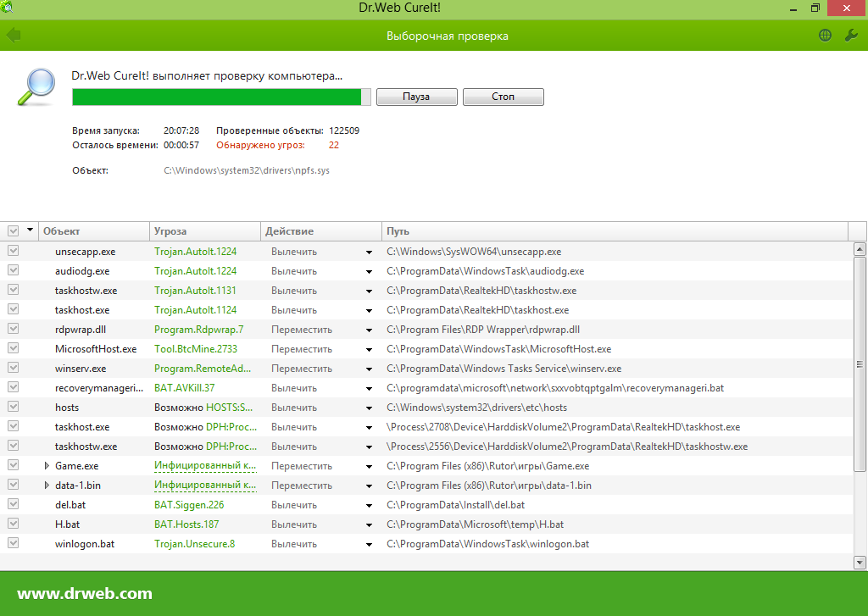Viewport: 868px width, 616px height.
Task: Open action dropdown for winlogon.bat
Action: point(369,545)
